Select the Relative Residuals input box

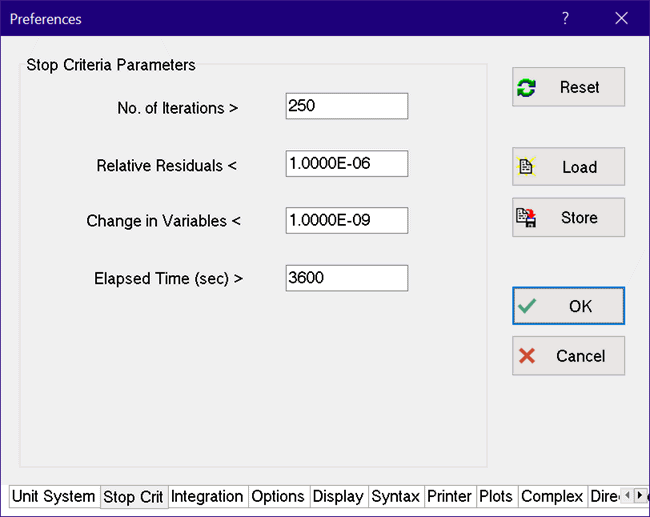pos(346,163)
